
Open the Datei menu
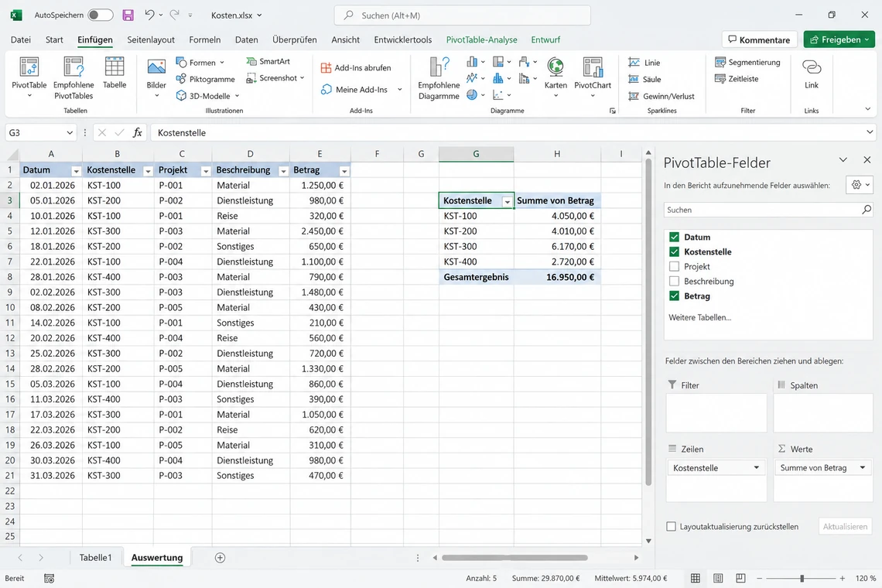(x=21, y=39)
